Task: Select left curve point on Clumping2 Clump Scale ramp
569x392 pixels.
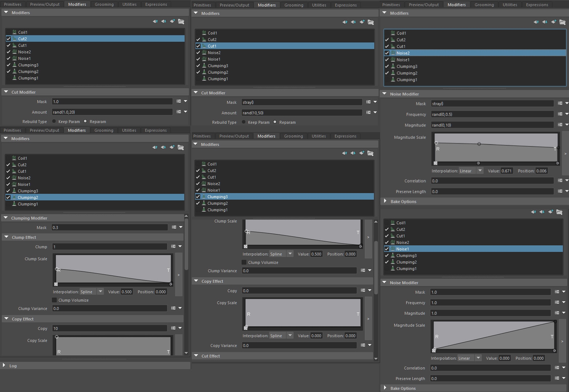Action: 56,269
